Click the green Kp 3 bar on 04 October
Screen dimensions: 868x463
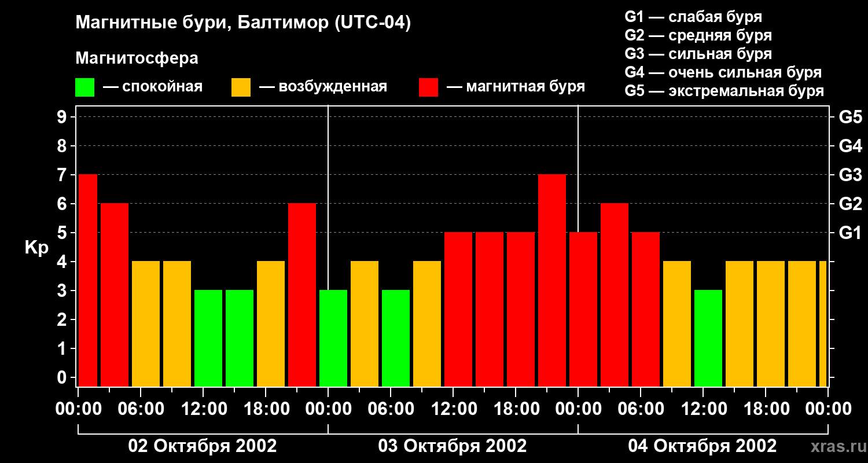click(x=708, y=338)
